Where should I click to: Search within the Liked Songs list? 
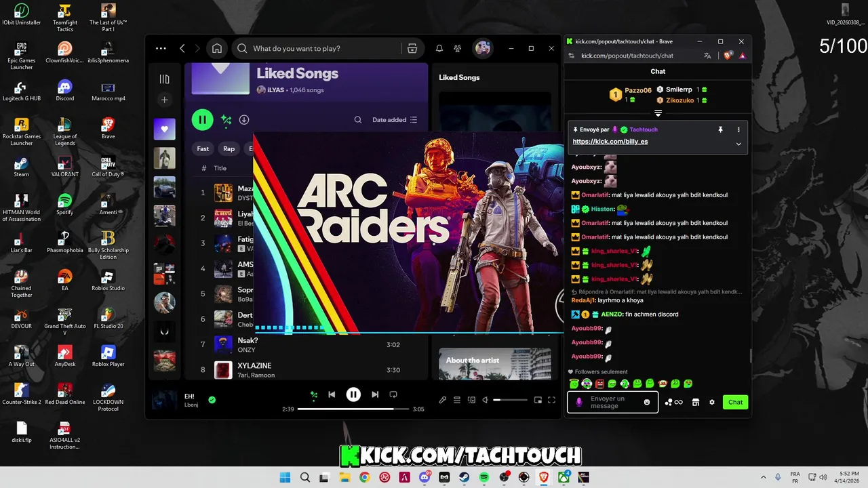[x=358, y=120]
